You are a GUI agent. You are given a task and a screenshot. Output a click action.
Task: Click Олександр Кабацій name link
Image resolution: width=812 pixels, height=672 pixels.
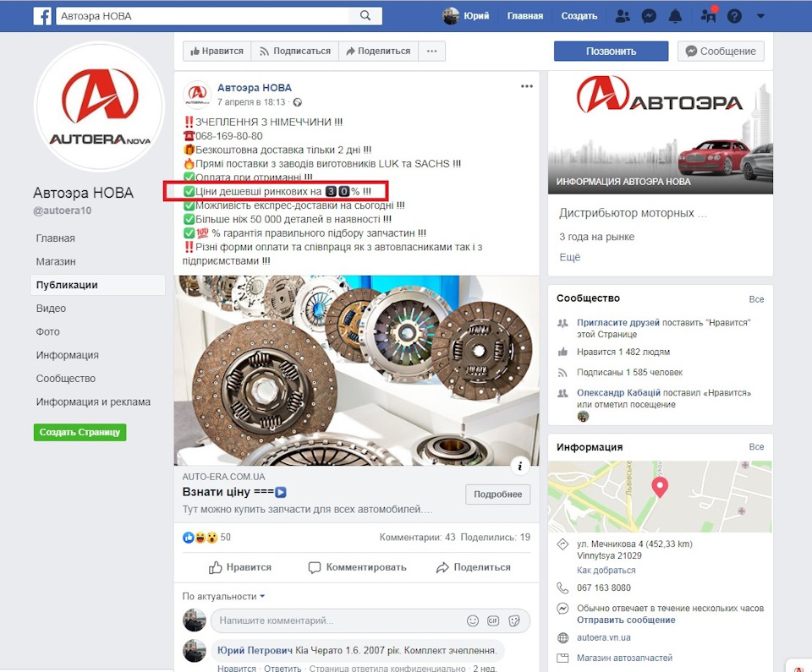(619, 392)
